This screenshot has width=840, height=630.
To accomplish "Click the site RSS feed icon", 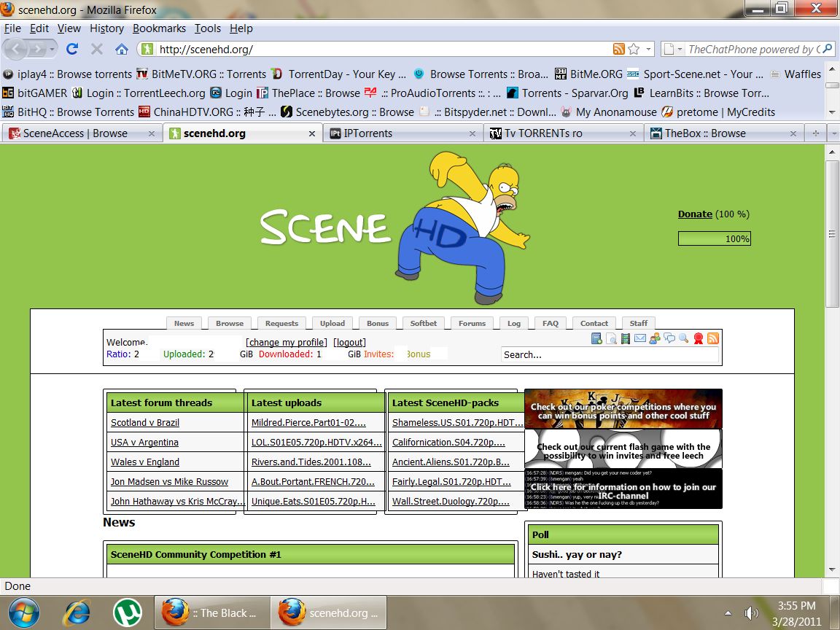I will (713, 338).
